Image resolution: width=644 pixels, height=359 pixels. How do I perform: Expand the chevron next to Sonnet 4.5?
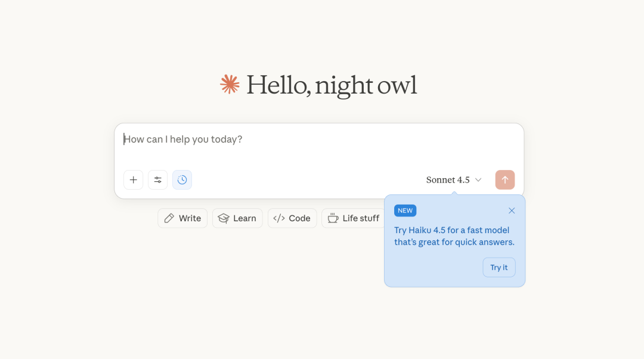pos(478,180)
